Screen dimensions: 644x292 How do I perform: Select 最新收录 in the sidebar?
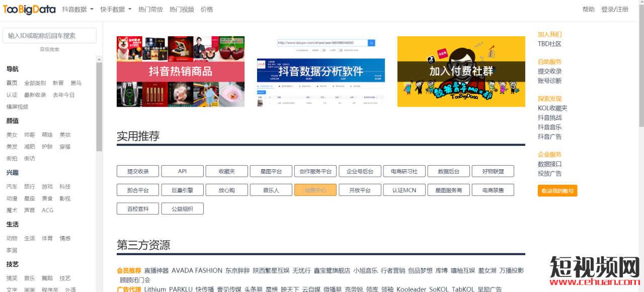[x=35, y=95]
